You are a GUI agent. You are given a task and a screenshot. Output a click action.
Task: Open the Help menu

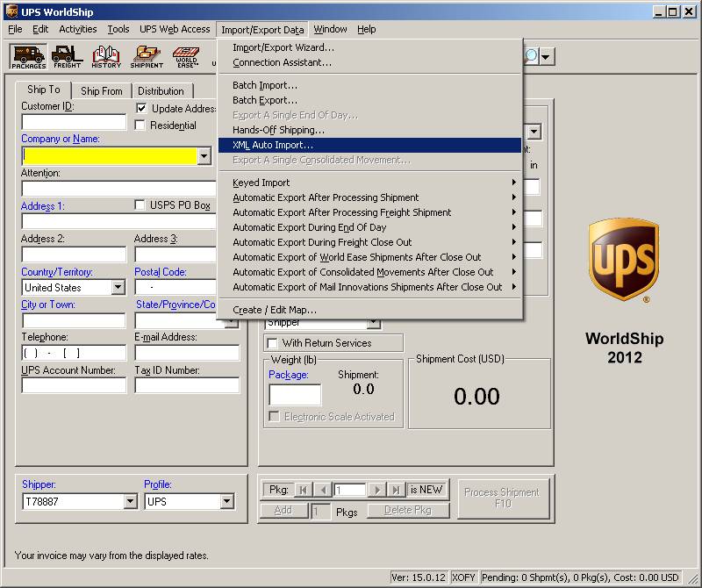[x=366, y=30]
